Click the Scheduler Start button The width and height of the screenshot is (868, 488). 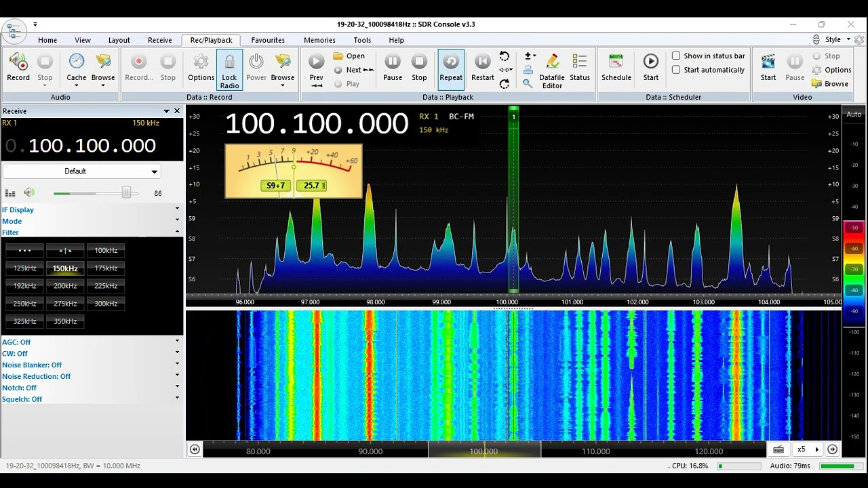tap(651, 67)
